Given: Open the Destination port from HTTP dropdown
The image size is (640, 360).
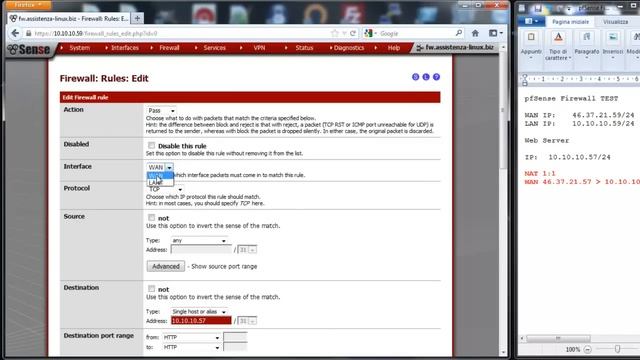Looking at the screenshot, I should pos(191,338).
